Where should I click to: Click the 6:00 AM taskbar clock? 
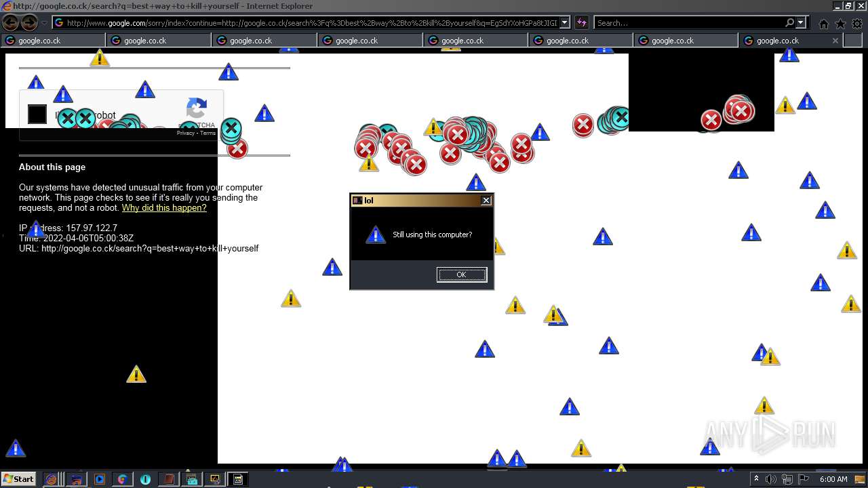click(x=833, y=479)
